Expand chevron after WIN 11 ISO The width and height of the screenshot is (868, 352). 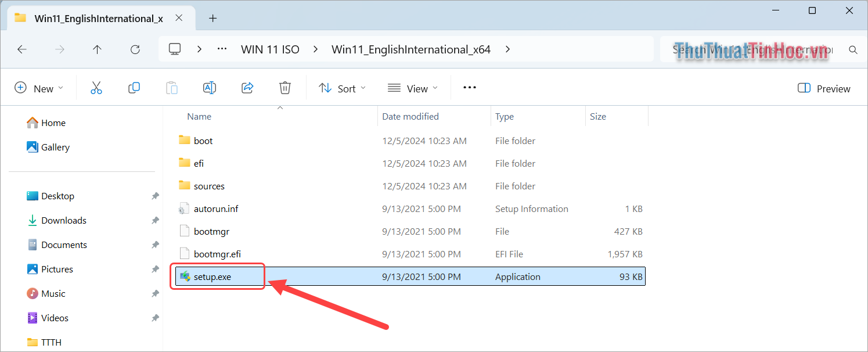point(316,49)
